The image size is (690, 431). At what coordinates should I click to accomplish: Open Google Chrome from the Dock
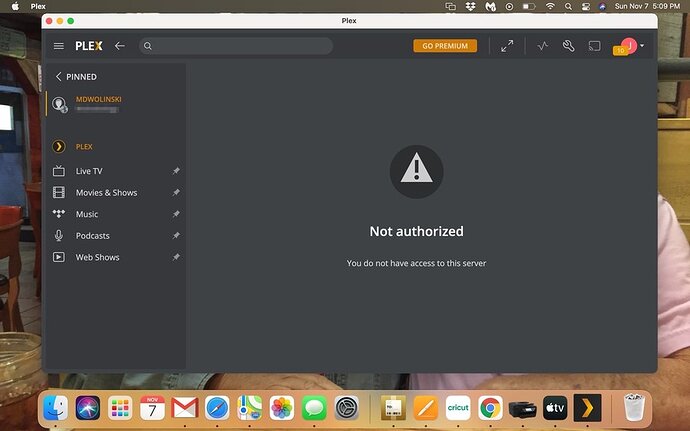point(490,408)
